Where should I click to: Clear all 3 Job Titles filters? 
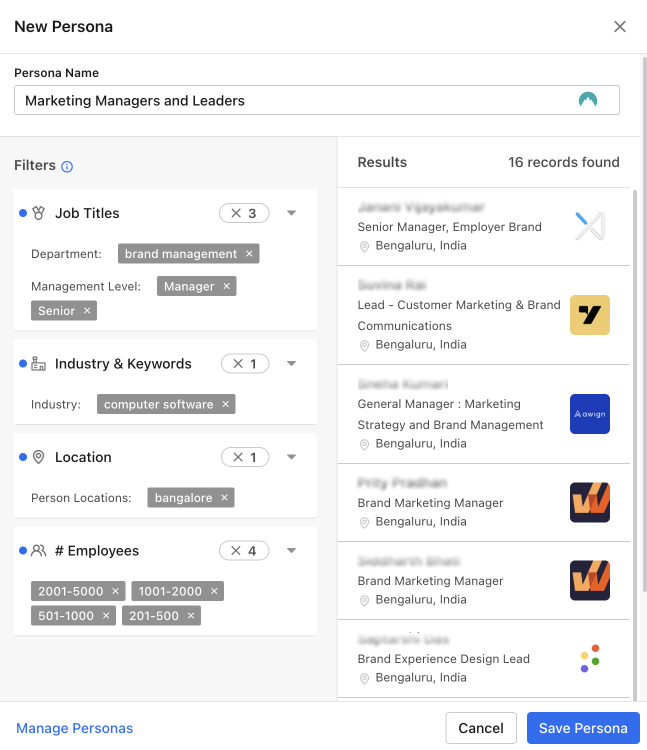(236, 213)
